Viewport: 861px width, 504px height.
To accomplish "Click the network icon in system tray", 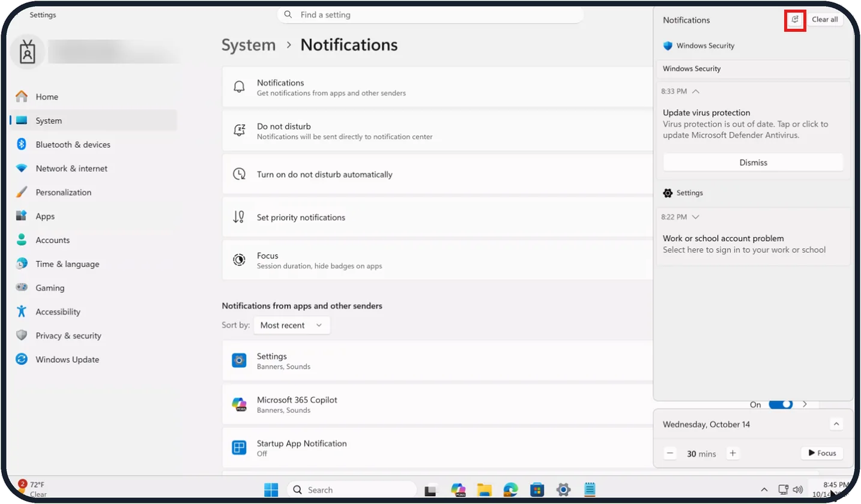I will tap(784, 490).
